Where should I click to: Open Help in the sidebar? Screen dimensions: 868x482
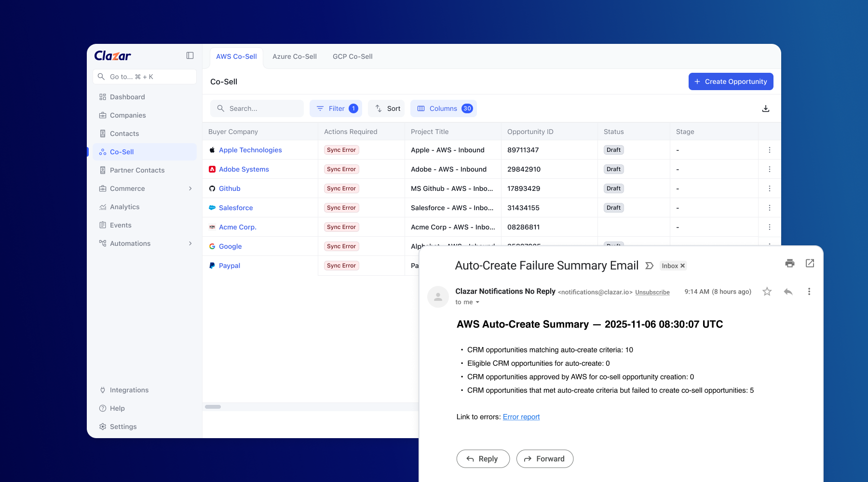(145, 408)
